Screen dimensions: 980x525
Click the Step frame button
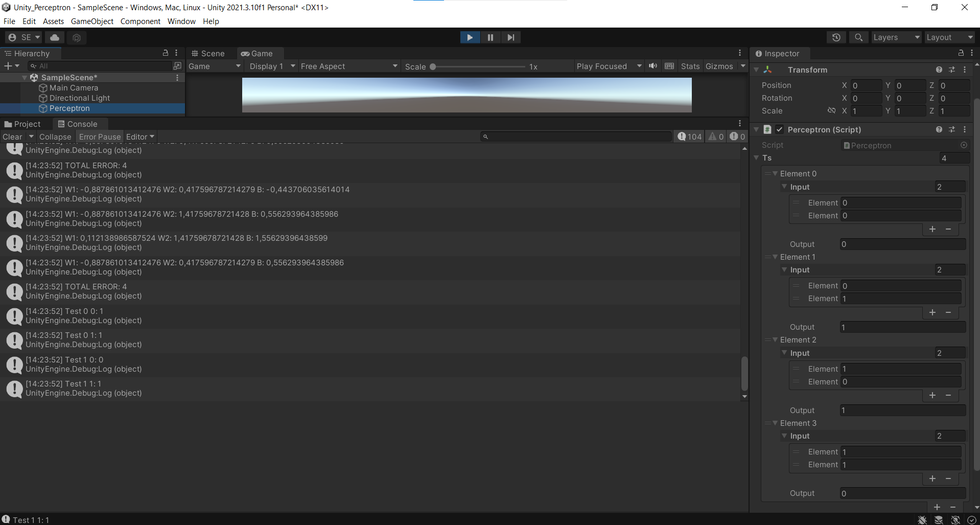click(x=510, y=37)
